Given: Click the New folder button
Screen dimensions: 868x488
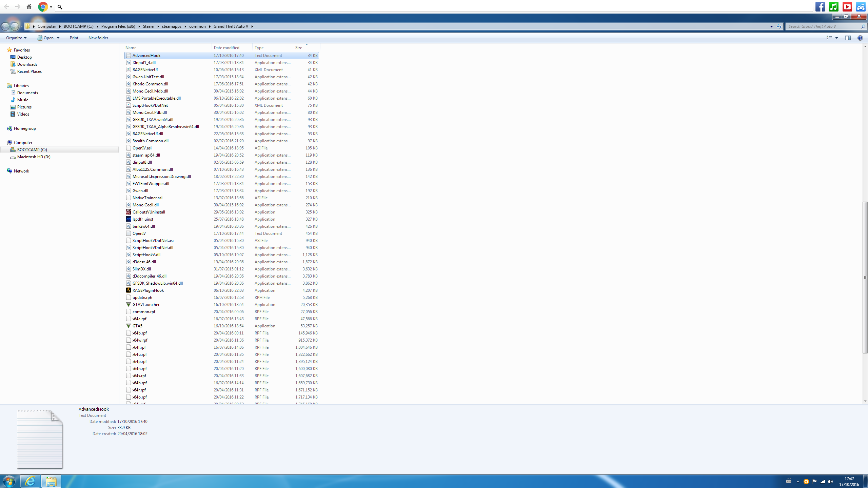Looking at the screenshot, I should (x=98, y=38).
